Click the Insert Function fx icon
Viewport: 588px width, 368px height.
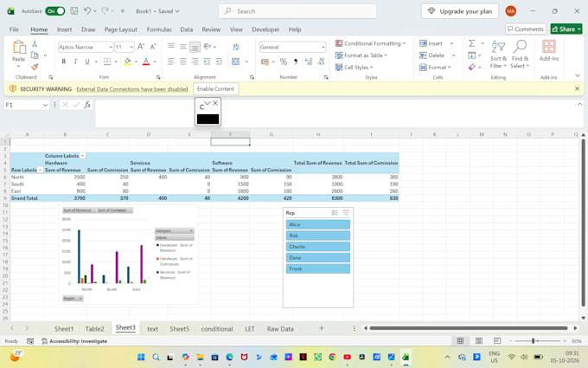87,105
